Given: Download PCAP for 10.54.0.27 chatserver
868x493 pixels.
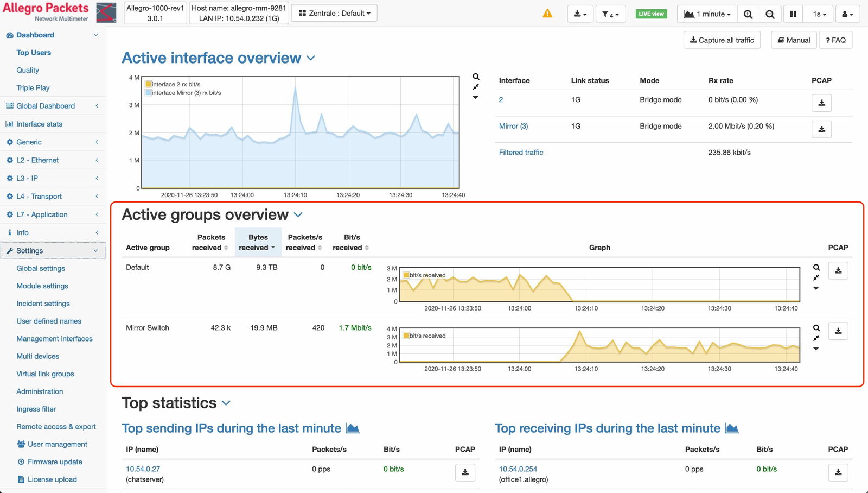Looking at the screenshot, I should [x=465, y=472].
